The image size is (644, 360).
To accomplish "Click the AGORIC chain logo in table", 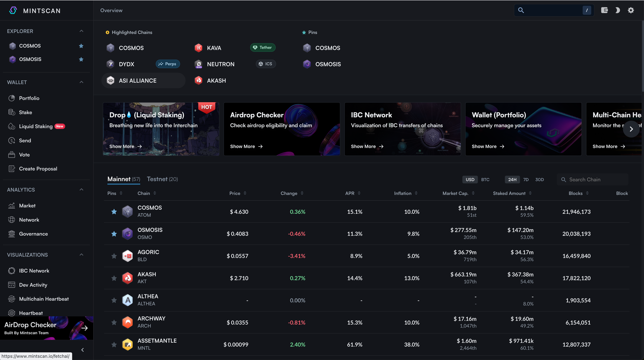I will 128,256.
